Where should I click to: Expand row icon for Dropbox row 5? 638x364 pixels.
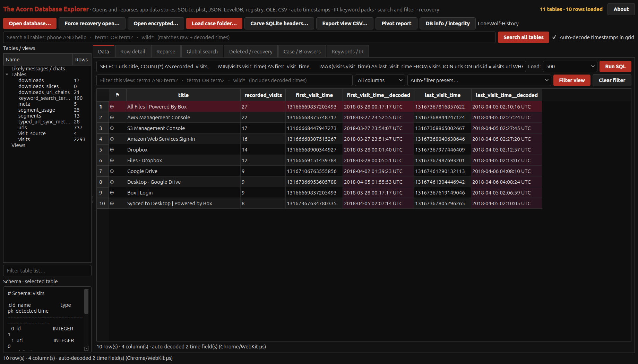click(x=112, y=150)
